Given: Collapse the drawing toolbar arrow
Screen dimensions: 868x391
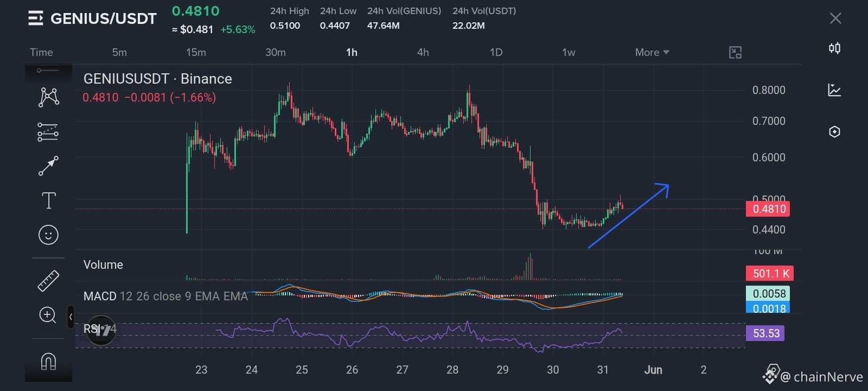Looking at the screenshot, I should pyautogui.click(x=71, y=317).
